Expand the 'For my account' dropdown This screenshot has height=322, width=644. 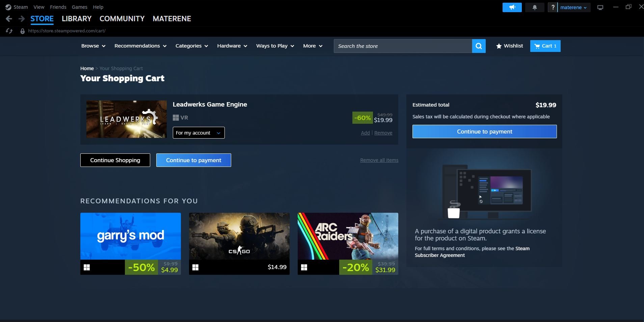coord(198,133)
